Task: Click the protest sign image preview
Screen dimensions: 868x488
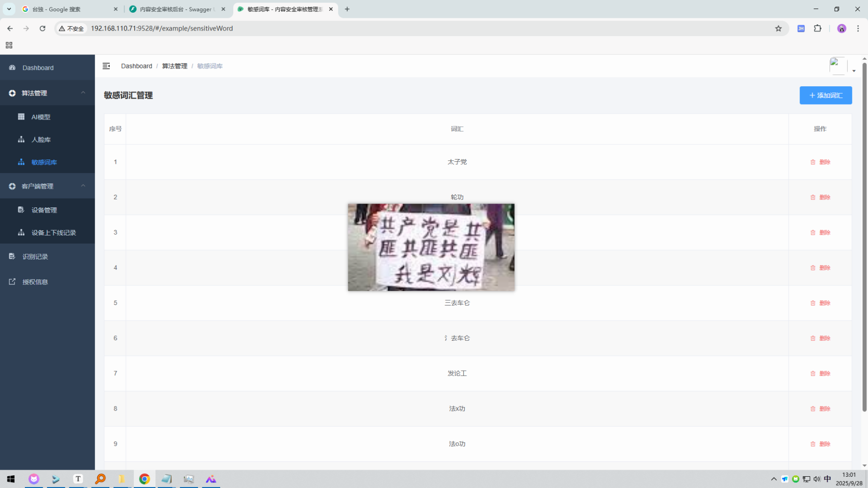Action: tap(431, 247)
